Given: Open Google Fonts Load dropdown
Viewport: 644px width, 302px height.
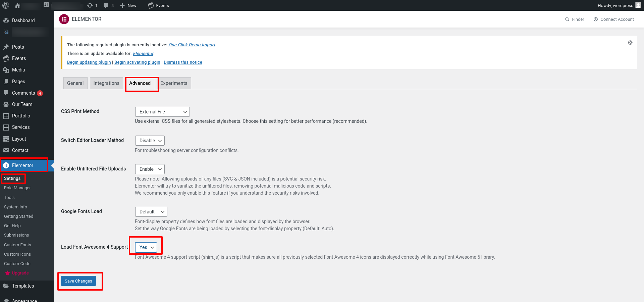Looking at the screenshot, I should [151, 212].
